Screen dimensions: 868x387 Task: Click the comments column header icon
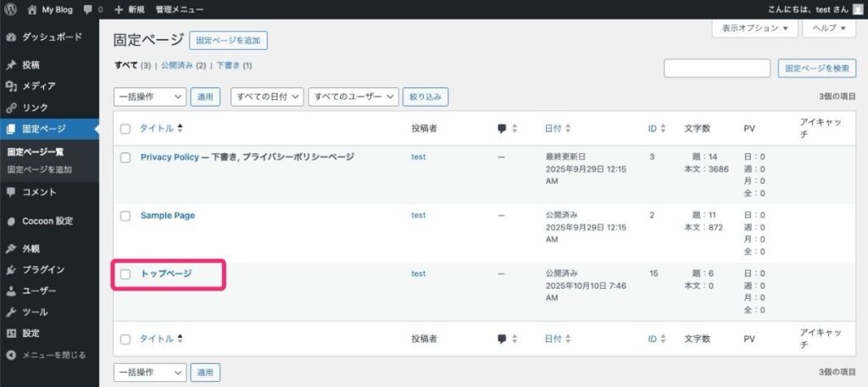pos(502,129)
